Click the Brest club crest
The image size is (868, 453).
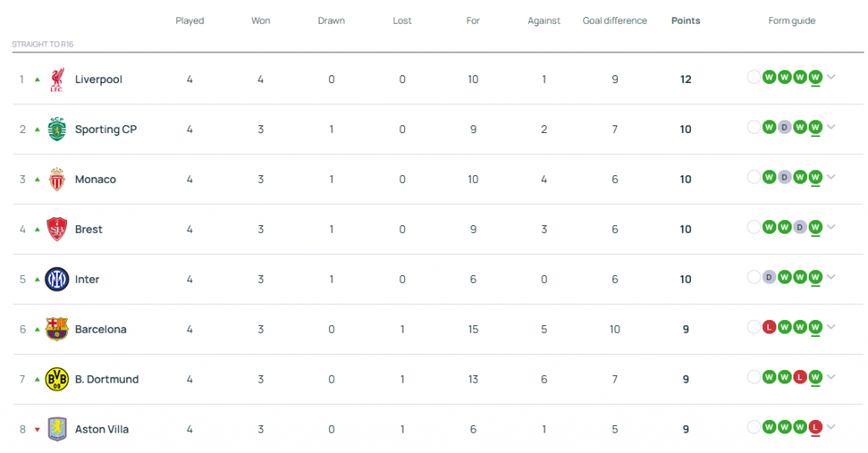(x=57, y=229)
